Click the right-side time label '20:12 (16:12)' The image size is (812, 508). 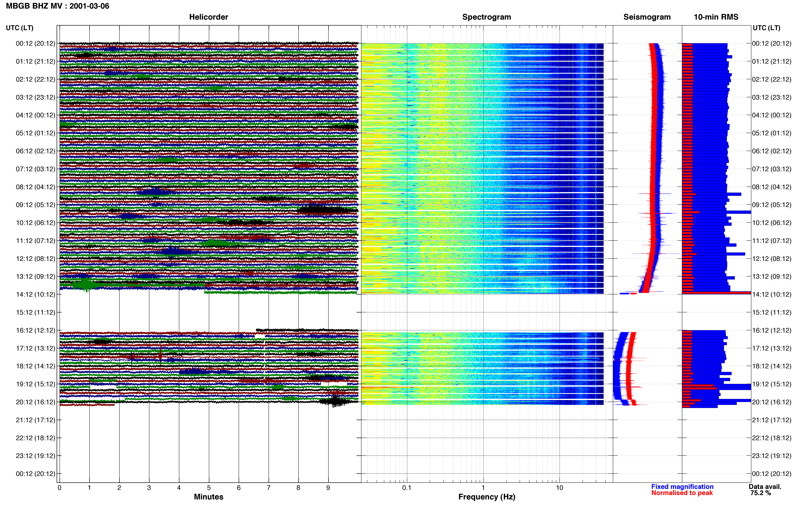(772, 402)
